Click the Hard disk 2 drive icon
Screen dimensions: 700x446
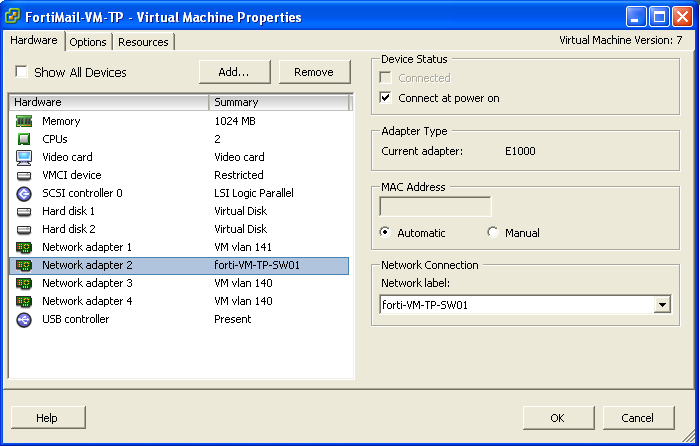[24, 229]
